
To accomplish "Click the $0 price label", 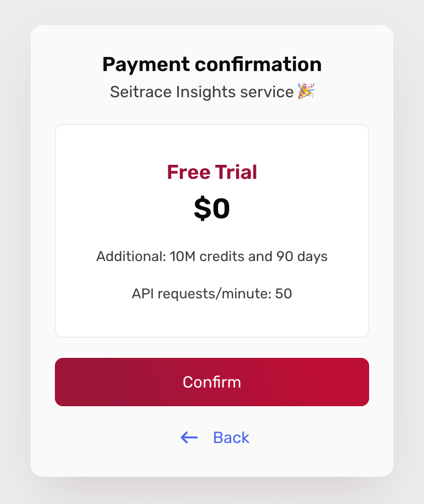I will click(211, 208).
